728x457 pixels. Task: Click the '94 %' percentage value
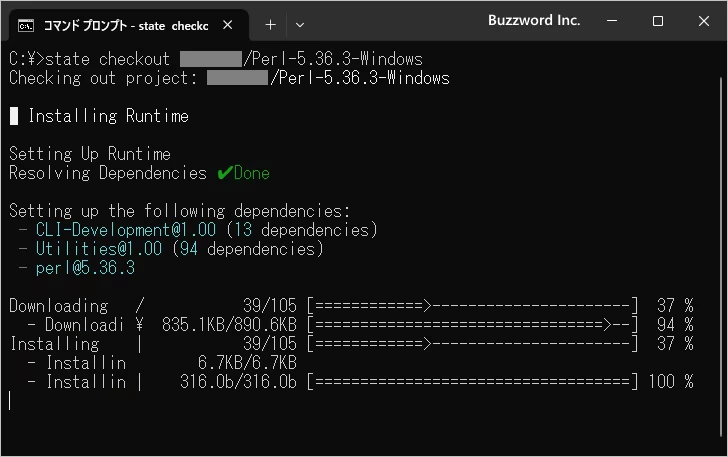click(x=675, y=325)
